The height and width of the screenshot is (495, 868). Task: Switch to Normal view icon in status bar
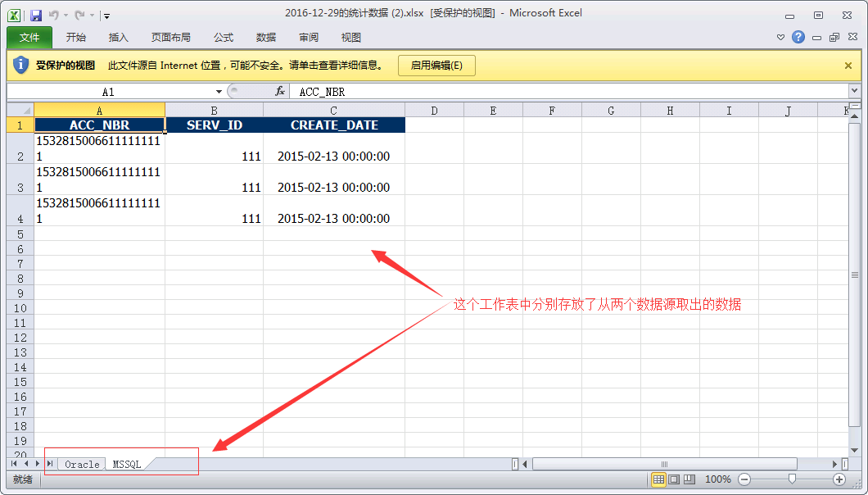(658, 479)
